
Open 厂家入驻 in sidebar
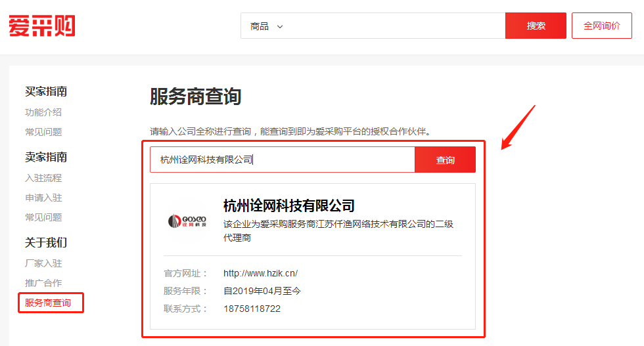43,263
